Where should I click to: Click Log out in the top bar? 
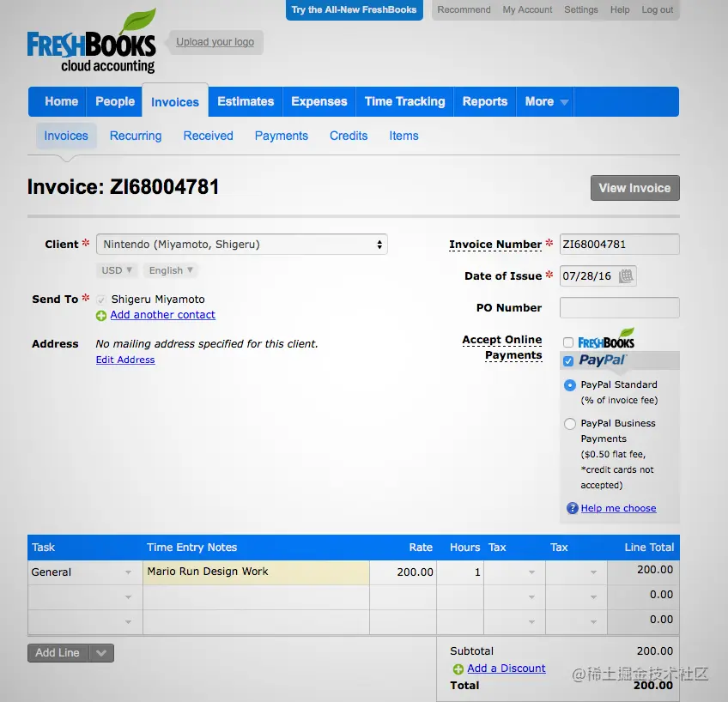click(x=658, y=9)
